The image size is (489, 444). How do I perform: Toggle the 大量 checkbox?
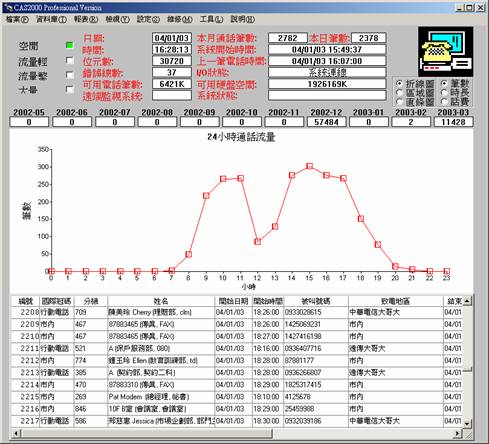point(69,89)
